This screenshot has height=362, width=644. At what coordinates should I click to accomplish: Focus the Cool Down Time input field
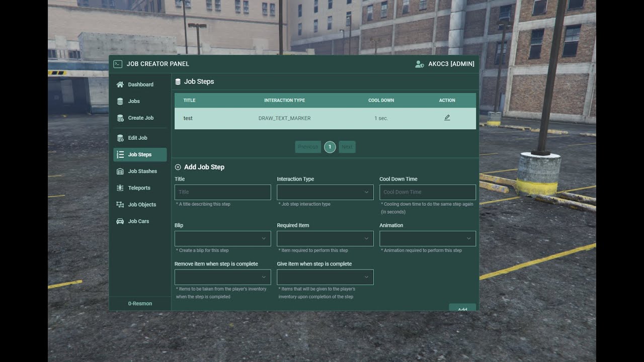[x=427, y=192]
